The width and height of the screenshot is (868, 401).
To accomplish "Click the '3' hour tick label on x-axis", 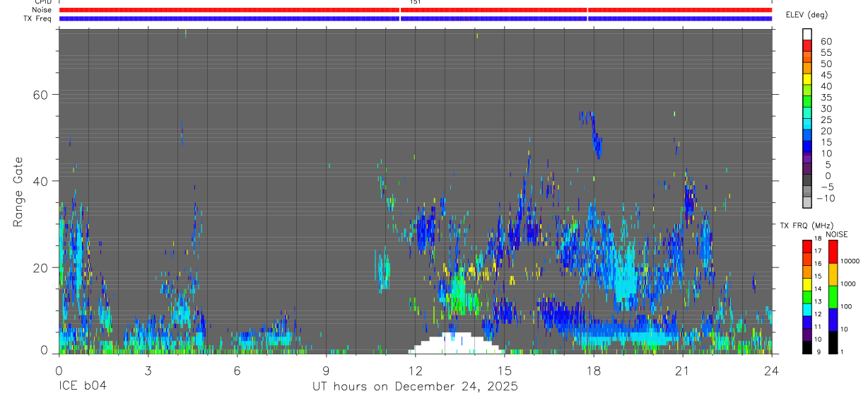I will pos(148,371).
